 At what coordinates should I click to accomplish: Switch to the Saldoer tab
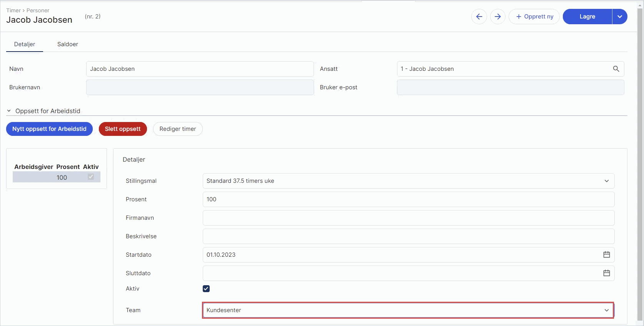point(68,44)
